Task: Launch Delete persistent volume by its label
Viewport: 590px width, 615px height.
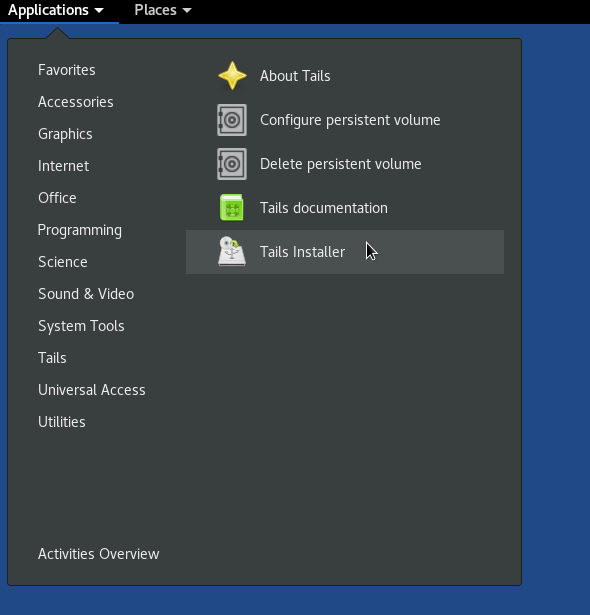Action: tap(341, 164)
